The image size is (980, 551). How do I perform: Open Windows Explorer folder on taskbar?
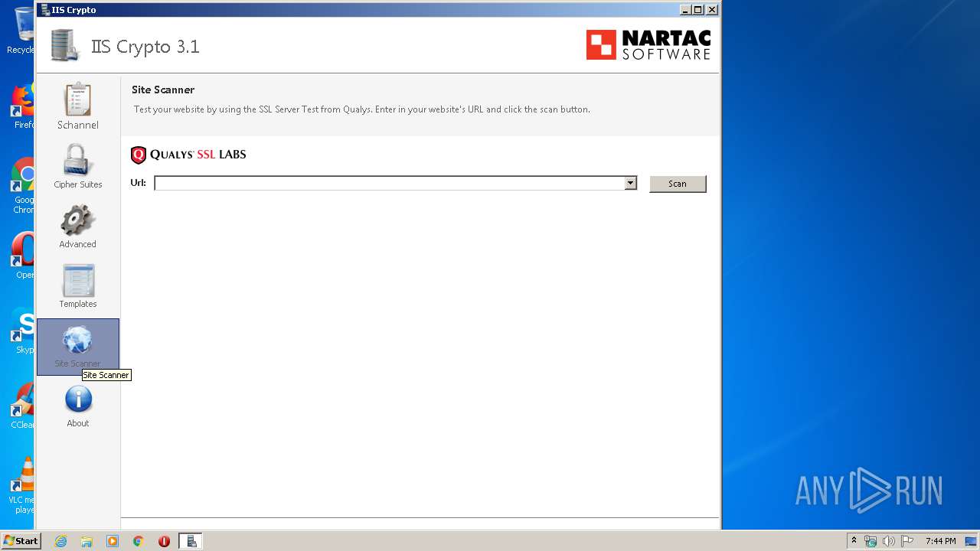[x=87, y=541]
